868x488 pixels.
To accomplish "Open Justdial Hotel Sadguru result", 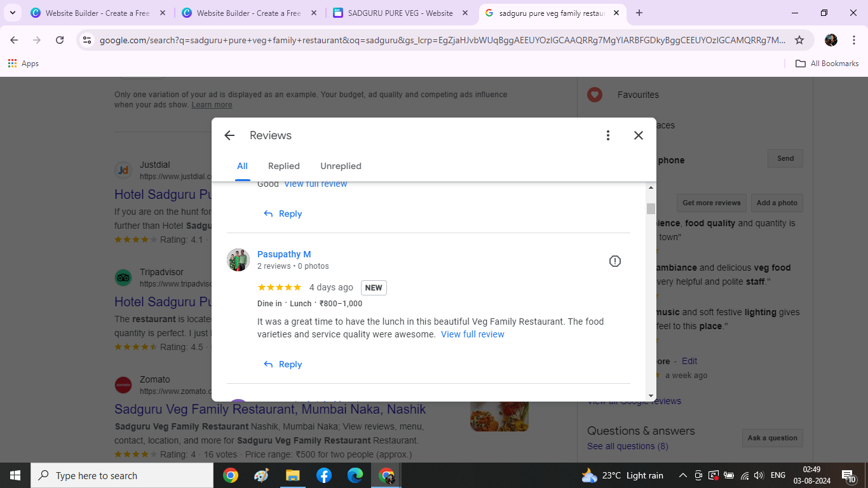I will pos(163,194).
